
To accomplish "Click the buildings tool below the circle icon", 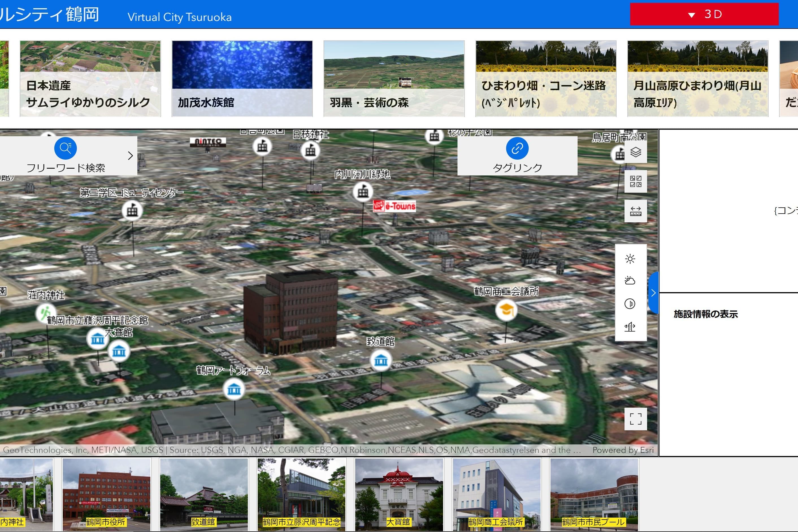I will tap(630, 327).
